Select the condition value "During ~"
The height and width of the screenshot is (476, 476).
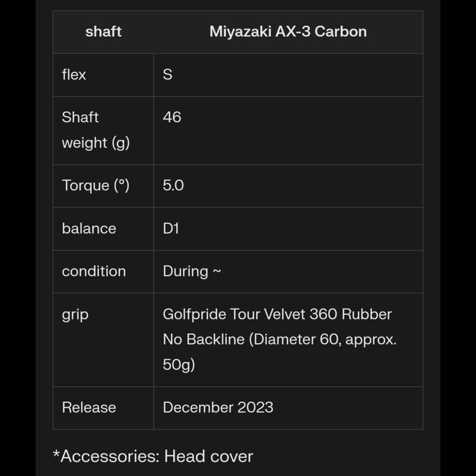coord(192,272)
